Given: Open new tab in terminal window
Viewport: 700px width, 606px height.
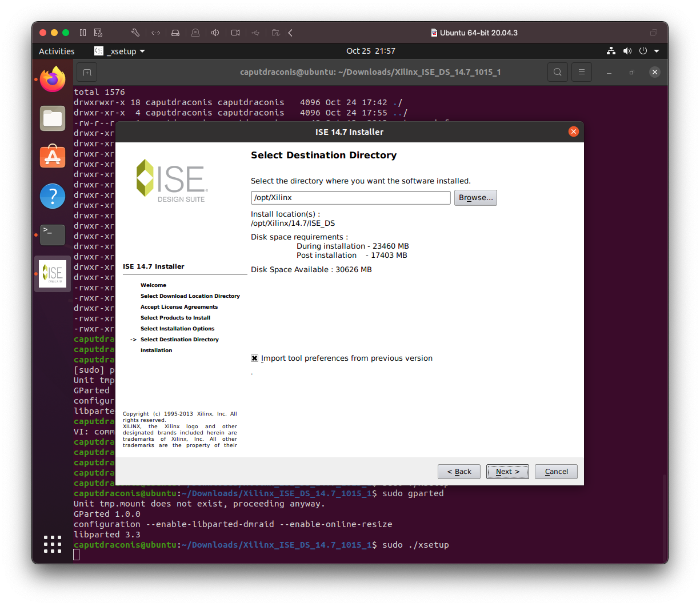Looking at the screenshot, I should coord(87,72).
